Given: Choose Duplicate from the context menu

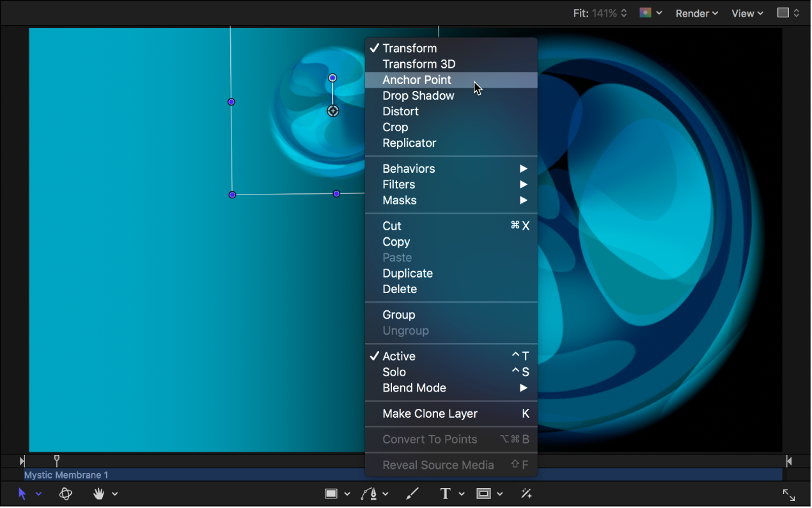Looking at the screenshot, I should click(407, 273).
